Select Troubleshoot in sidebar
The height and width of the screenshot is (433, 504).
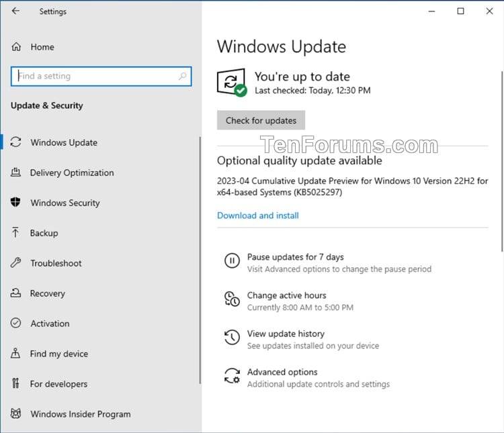(x=56, y=263)
